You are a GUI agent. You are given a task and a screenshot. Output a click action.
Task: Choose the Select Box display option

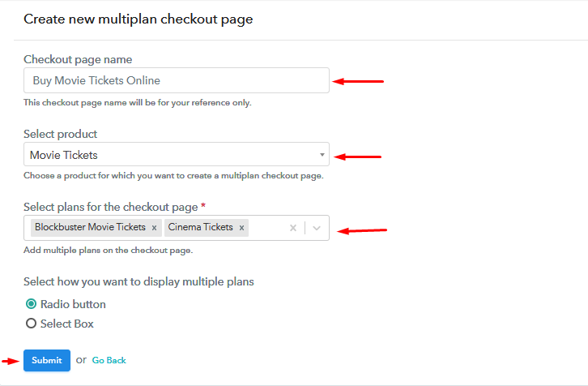(x=31, y=324)
